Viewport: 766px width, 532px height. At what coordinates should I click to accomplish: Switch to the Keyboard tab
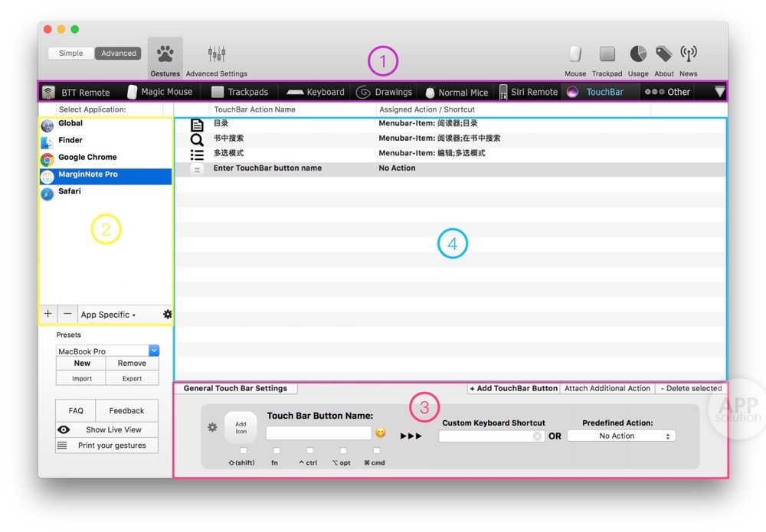(316, 92)
